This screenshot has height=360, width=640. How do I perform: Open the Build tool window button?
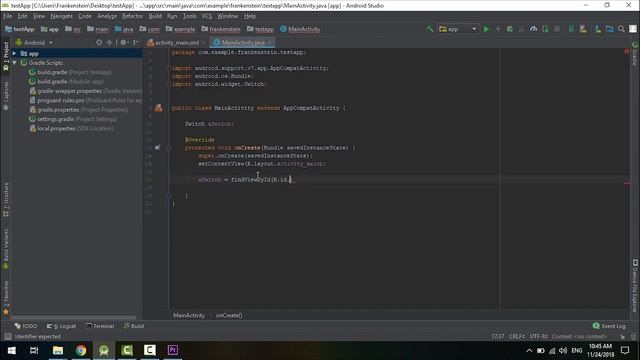pos(134,326)
